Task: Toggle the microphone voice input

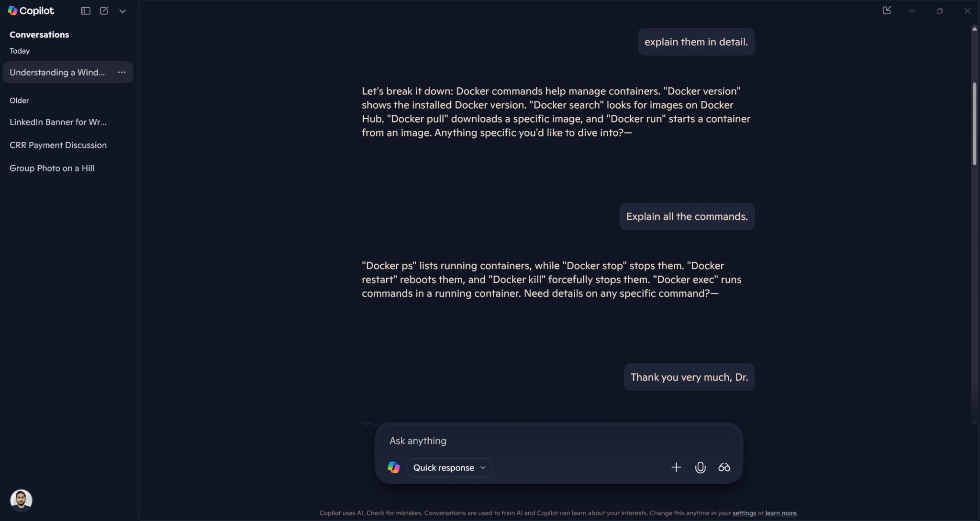Action: [700, 467]
